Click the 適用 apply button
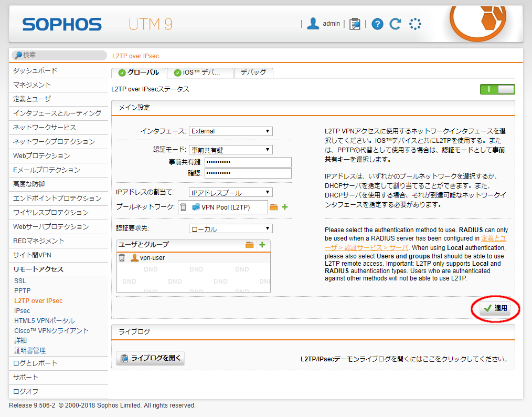The image size is (532, 417). pyautogui.click(x=496, y=308)
